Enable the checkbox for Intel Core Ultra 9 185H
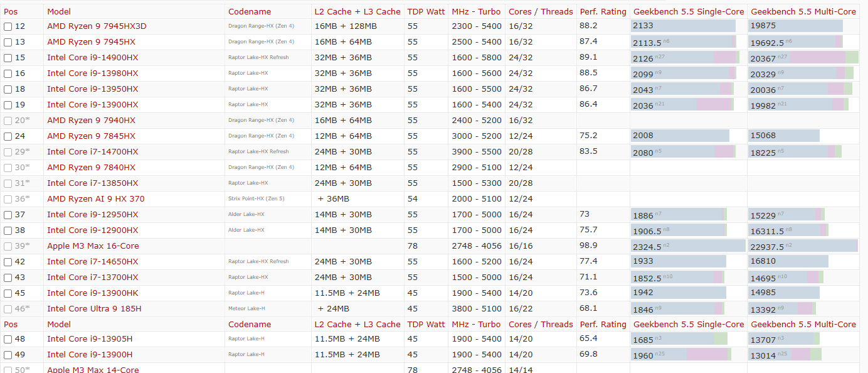 tap(8, 308)
